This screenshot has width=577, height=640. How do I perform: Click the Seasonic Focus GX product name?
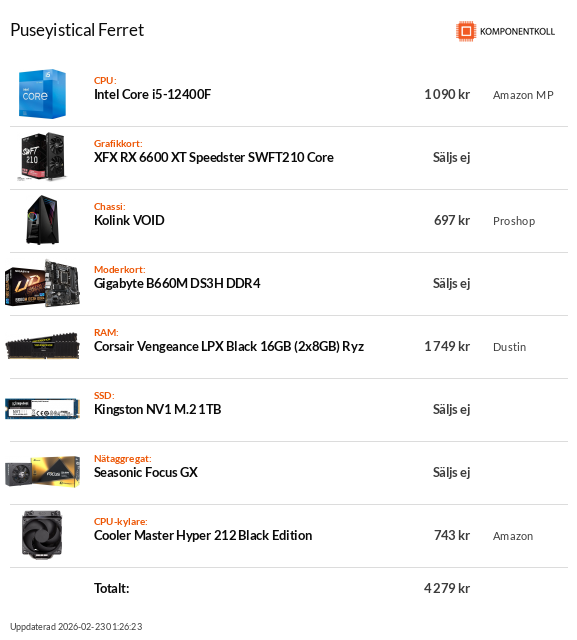point(146,472)
